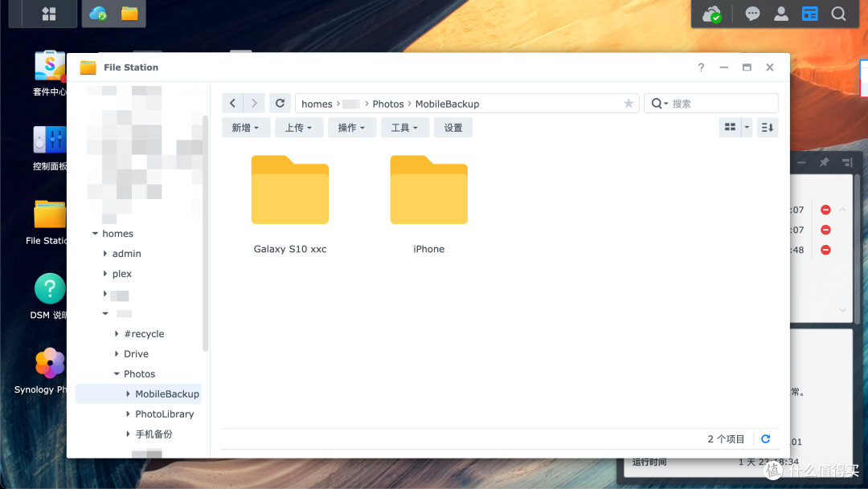Pin the widget panel behind File Station
The width and height of the screenshot is (868, 489).
825,162
